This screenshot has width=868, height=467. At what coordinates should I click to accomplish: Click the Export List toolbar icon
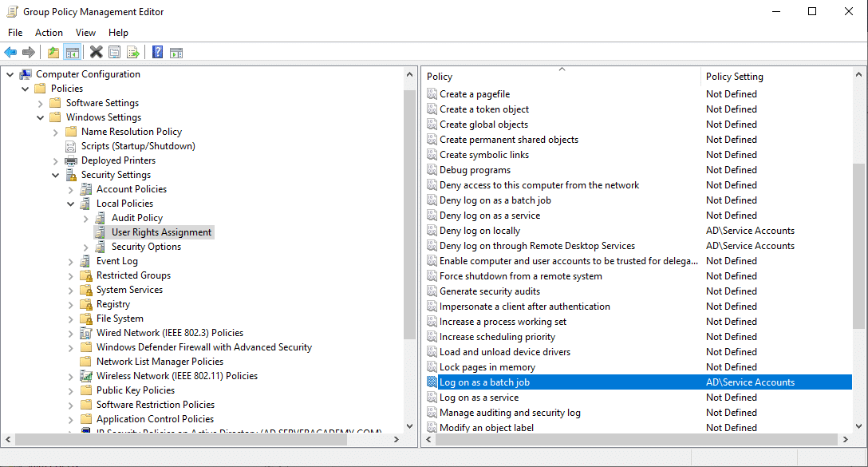[133, 53]
